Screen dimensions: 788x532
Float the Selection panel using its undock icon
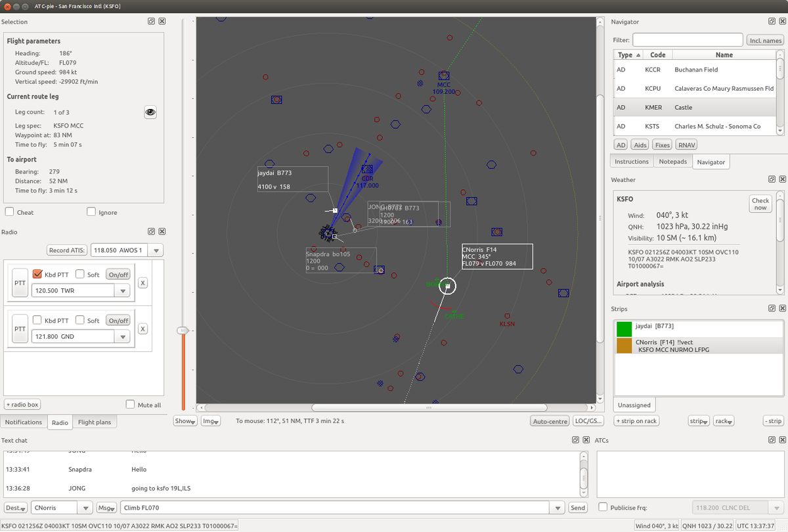click(151, 22)
